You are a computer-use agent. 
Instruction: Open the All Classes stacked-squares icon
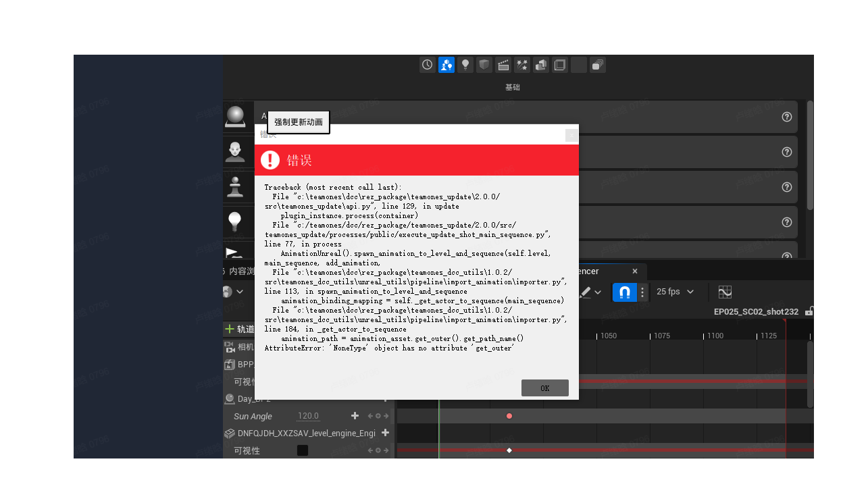click(x=597, y=65)
